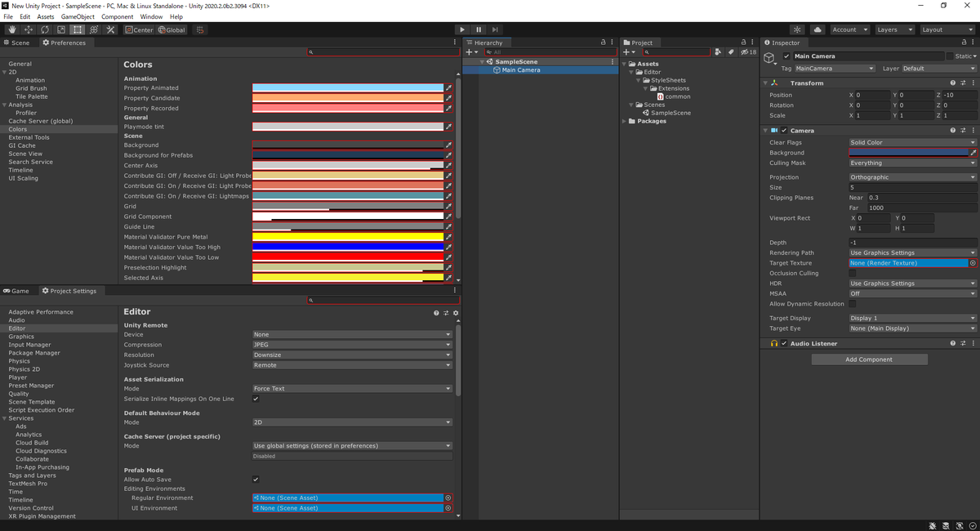Image resolution: width=980 pixels, height=531 pixels.
Task: Click Regular Environment object picker circle
Action: pyautogui.click(x=448, y=498)
